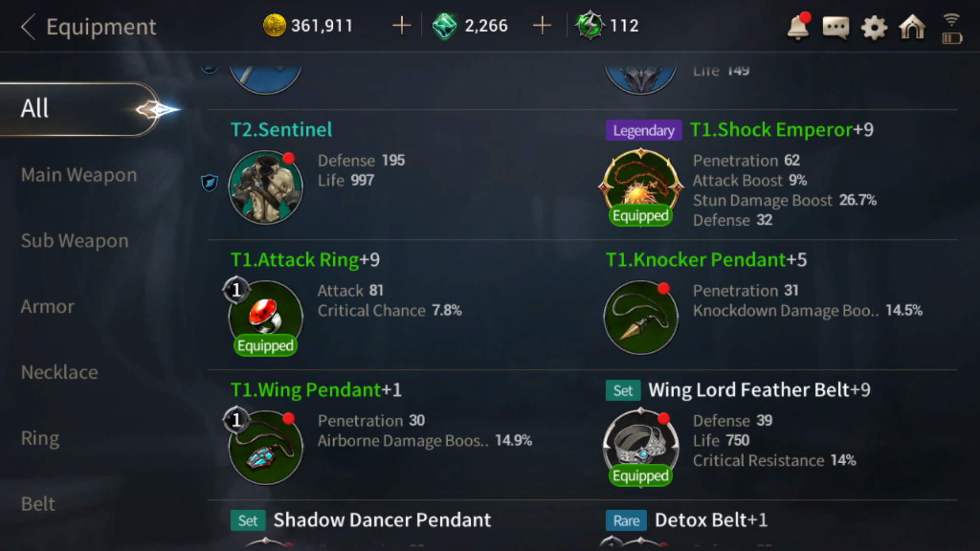Filter by Ring category
Image resolution: width=980 pixels, height=551 pixels.
[40, 438]
